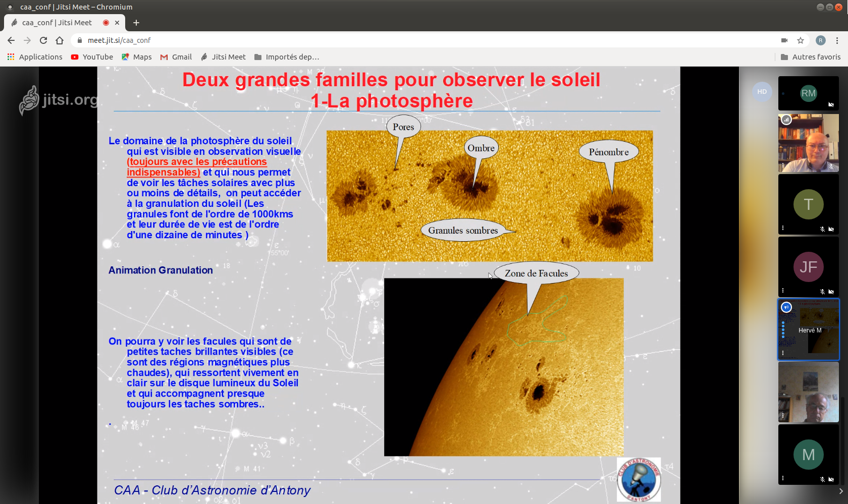Open Applications bookmark shortcut
This screenshot has width=848, height=504.
coord(35,57)
